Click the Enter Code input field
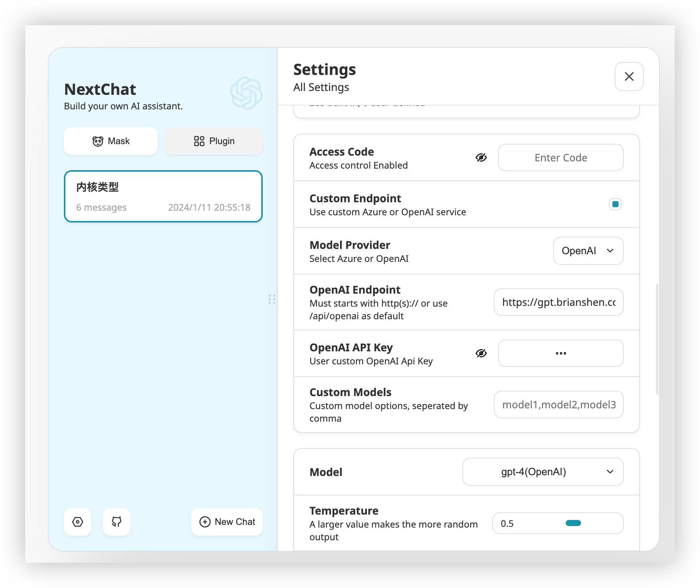The width and height of the screenshot is (700, 588). [x=560, y=158]
